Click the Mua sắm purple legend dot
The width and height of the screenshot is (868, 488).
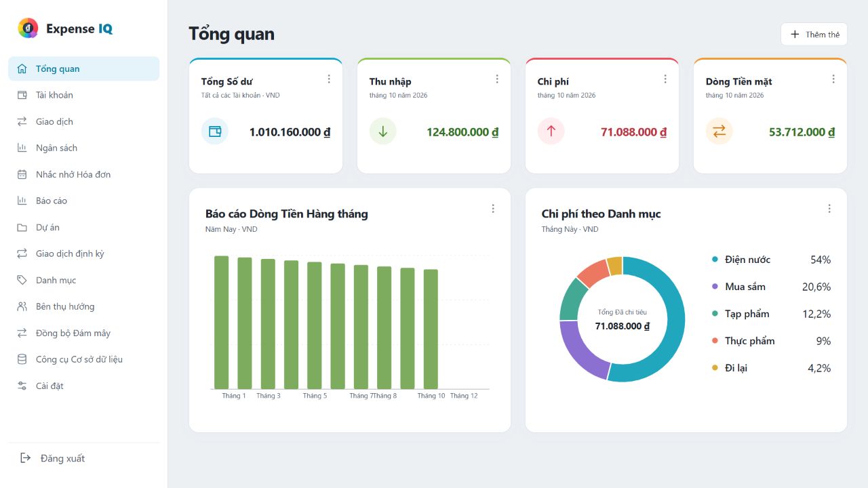715,287
